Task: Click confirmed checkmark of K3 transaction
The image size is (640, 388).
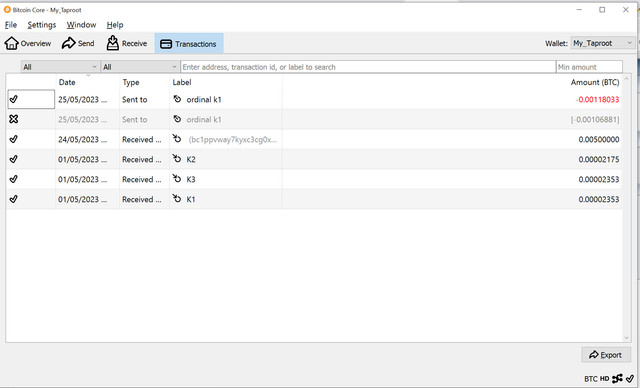Action: coord(13,179)
